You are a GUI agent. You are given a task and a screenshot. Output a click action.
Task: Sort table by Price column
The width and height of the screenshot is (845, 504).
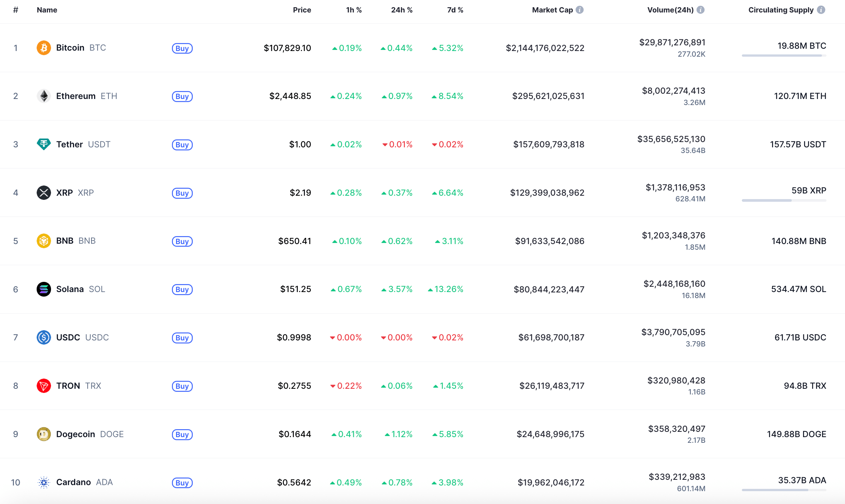(302, 10)
